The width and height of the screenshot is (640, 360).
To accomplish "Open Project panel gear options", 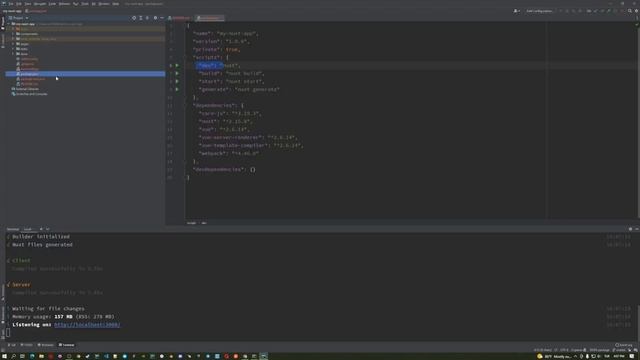I will pos(155,18).
